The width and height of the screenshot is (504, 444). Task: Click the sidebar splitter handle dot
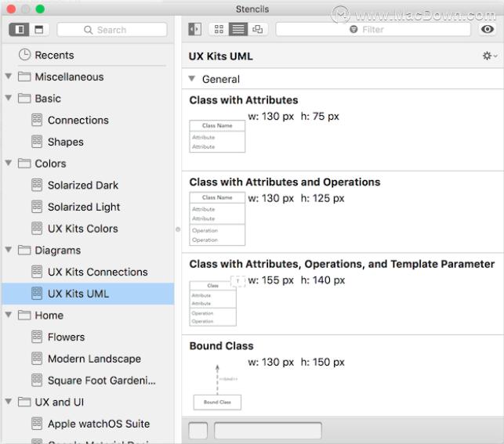coord(178,229)
